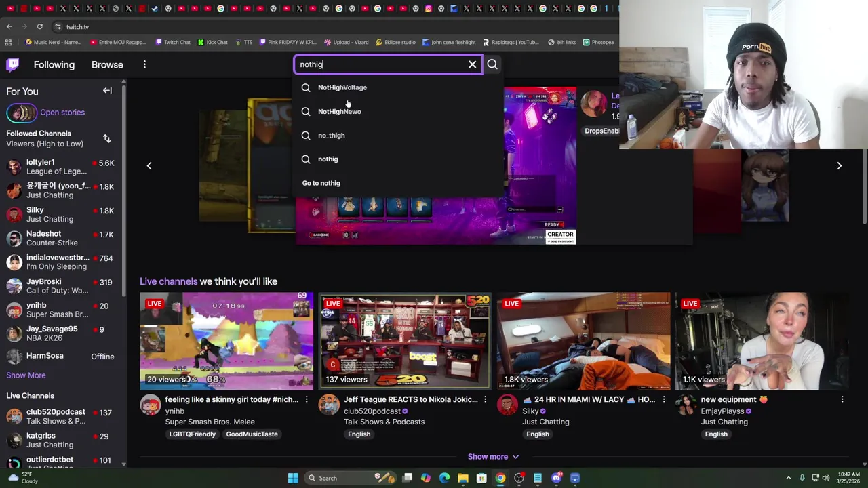This screenshot has height=488, width=868.
Task: Open the ynihb Super Smash Bros stream thumbnail
Action: (226, 341)
